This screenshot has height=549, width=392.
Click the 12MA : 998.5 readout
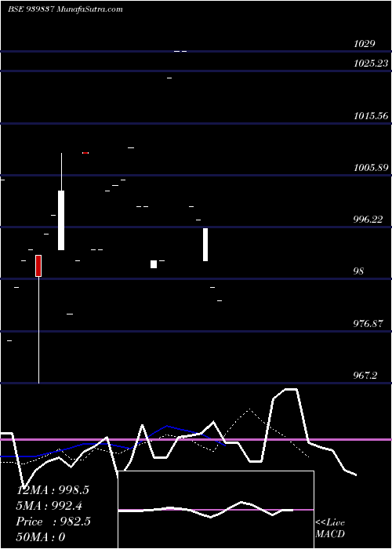(x=53, y=490)
